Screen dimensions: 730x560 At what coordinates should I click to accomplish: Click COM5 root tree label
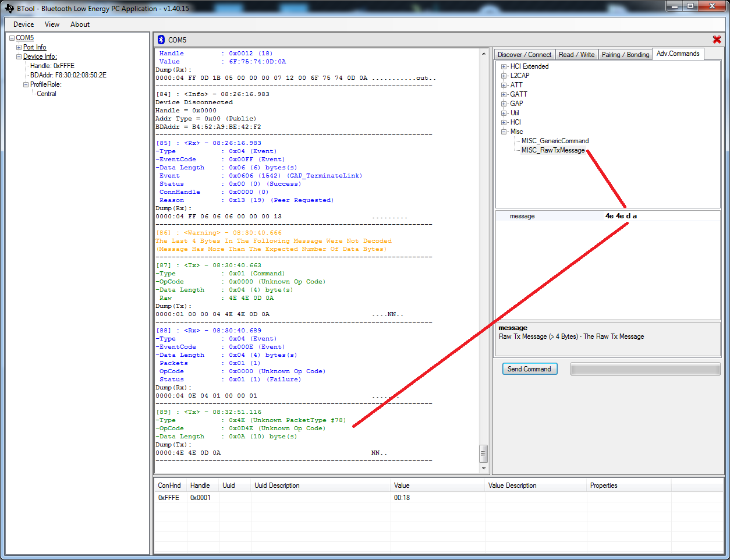(x=24, y=38)
